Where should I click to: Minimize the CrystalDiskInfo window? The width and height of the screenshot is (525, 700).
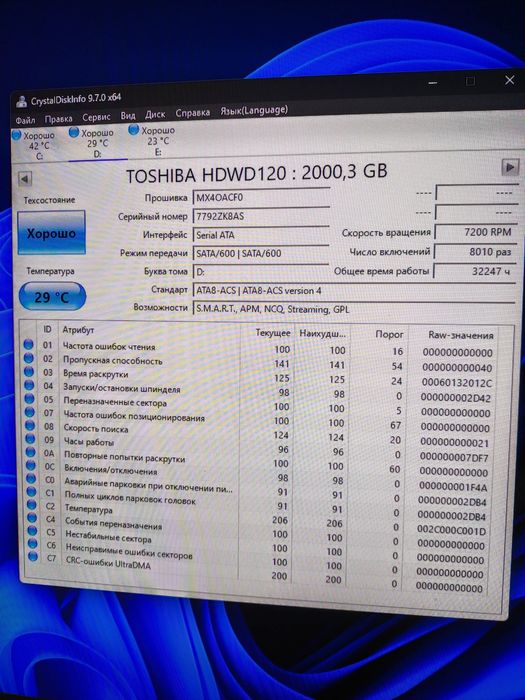point(433,83)
